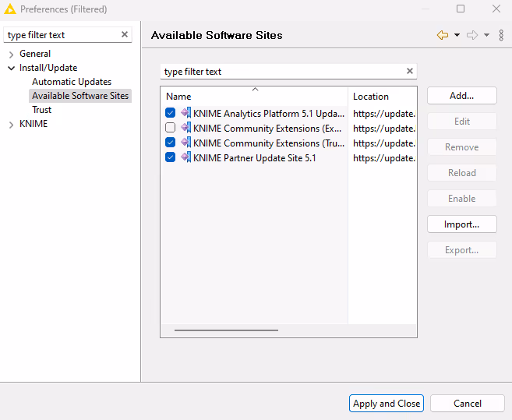This screenshot has width=512, height=420.
Task: Click the horizontal scrollbar under sites table
Action: click(x=226, y=330)
